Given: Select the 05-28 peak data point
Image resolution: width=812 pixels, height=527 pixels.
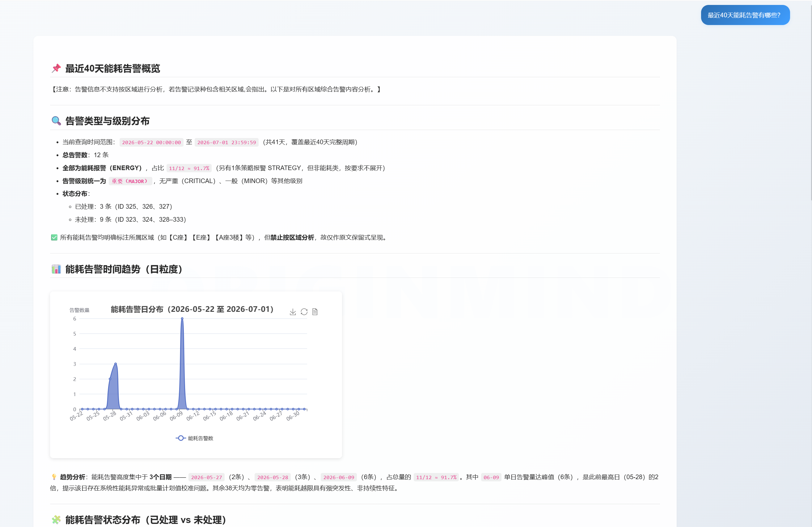Looking at the screenshot, I should [x=116, y=364].
